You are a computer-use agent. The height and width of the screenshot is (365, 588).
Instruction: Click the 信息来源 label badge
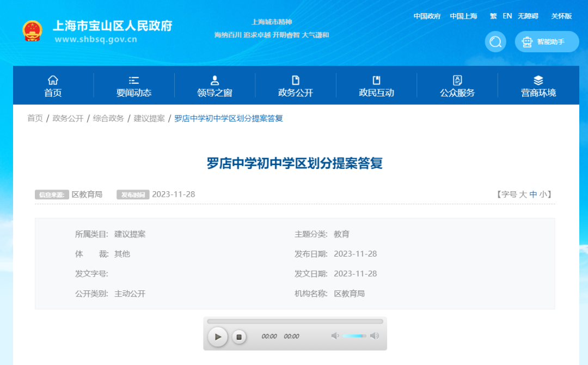52,194
